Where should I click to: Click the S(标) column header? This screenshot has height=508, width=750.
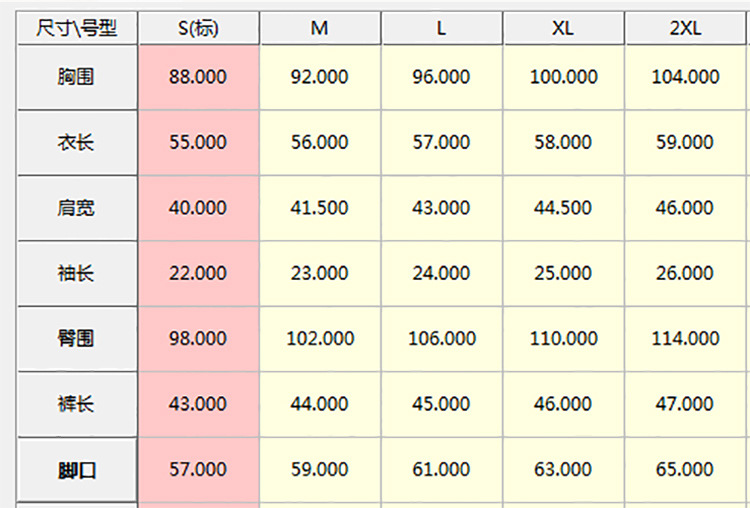tap(198, 29)
